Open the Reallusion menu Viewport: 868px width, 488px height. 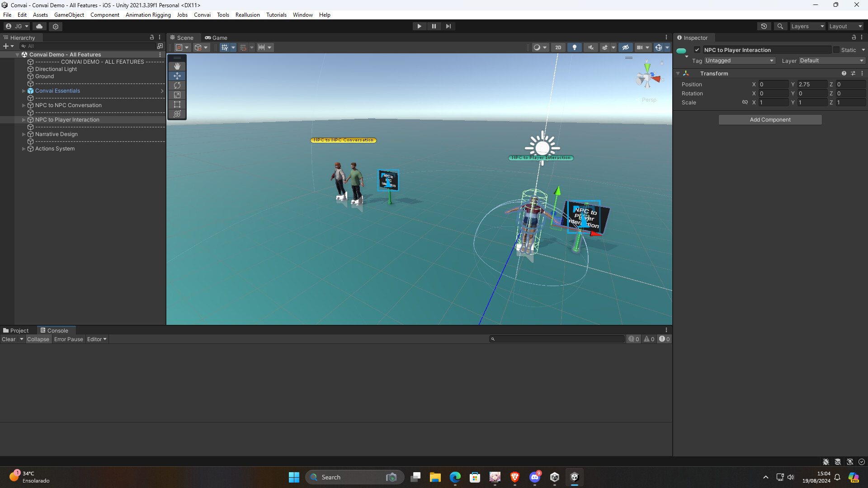click(248, 15)
